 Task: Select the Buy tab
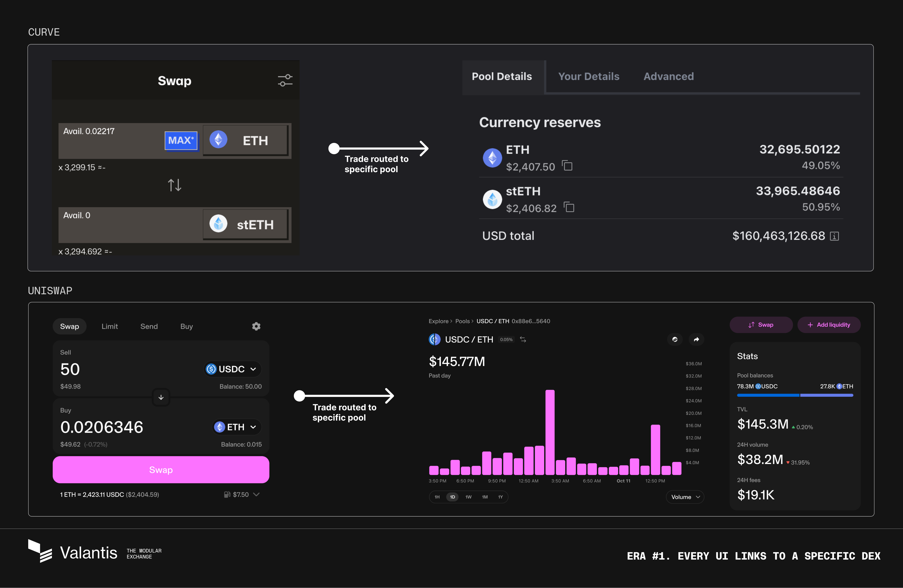[186, 327]
